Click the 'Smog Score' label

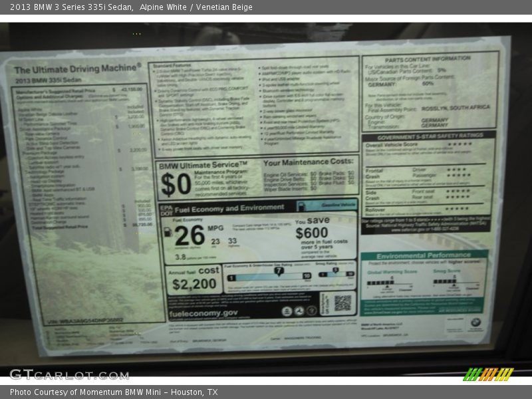[446, 271]
